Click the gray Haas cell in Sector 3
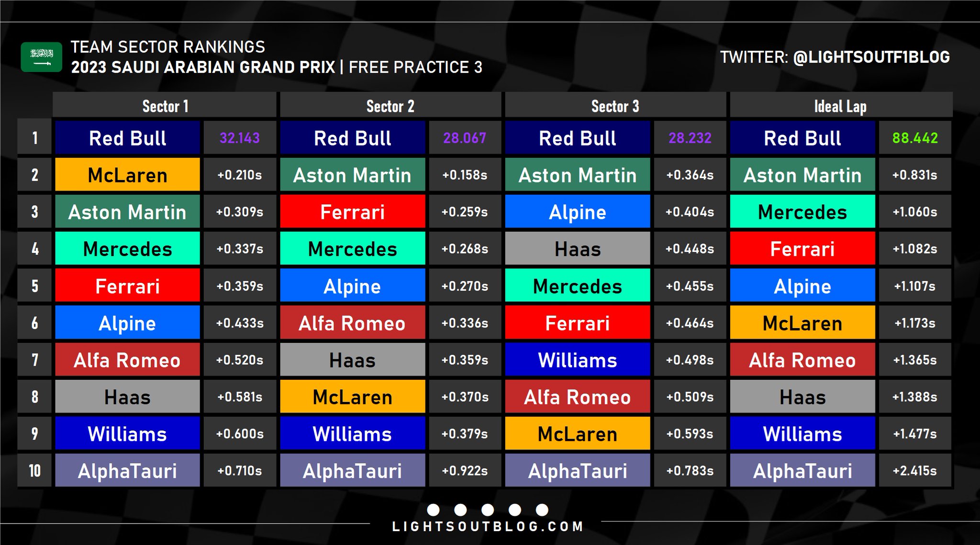The image size is (980, 545). coord(577,249)
